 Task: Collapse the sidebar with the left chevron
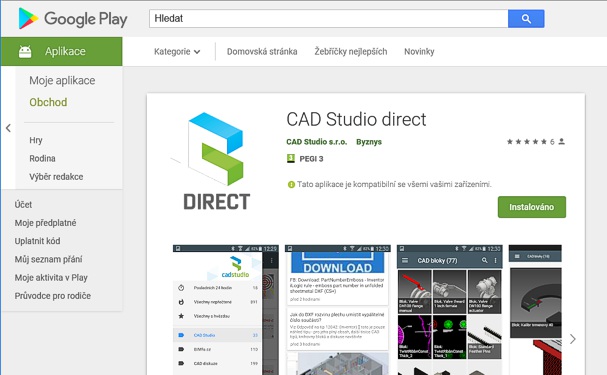tap(8, 128)
